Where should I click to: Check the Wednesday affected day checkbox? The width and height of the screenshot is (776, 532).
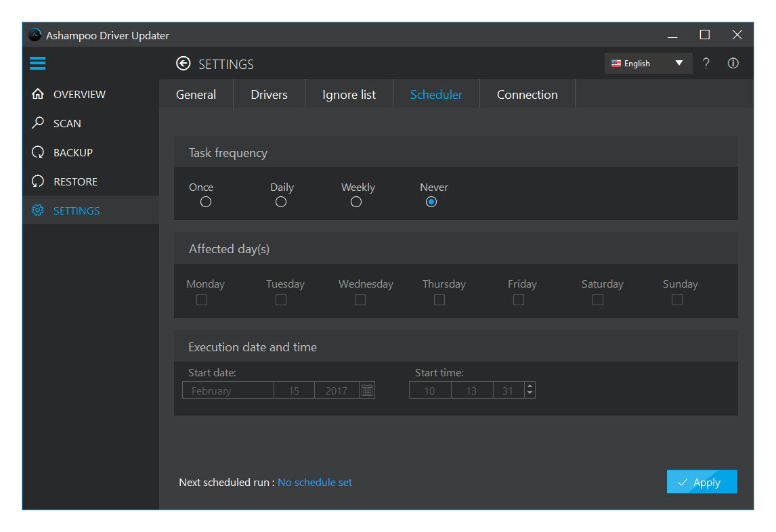click(x=360, y=299)
